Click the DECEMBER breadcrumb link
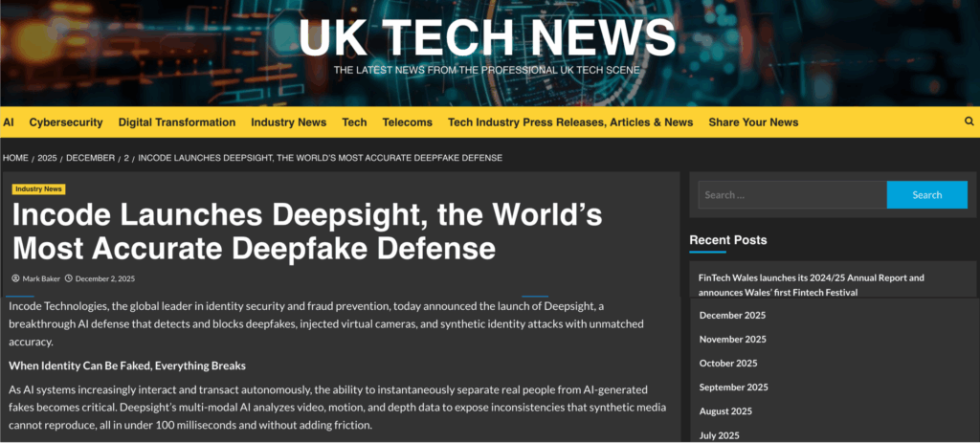The height and width of the screenshot is (443, 980). point(91,158)
